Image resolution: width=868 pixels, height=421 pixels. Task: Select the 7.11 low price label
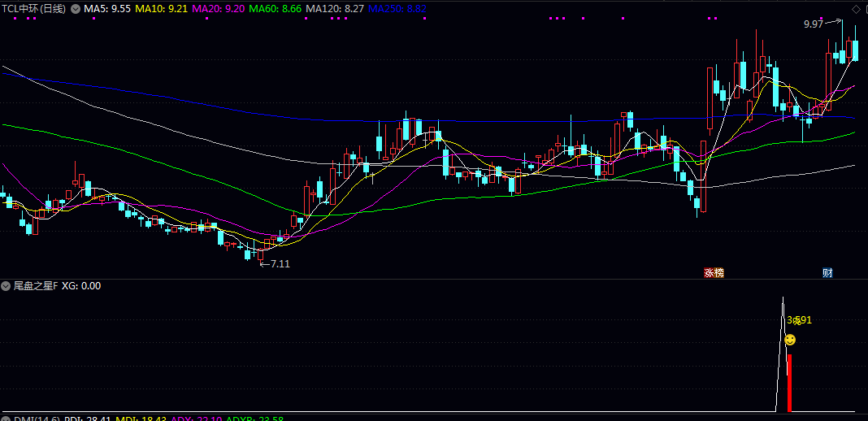click(280, 264)
